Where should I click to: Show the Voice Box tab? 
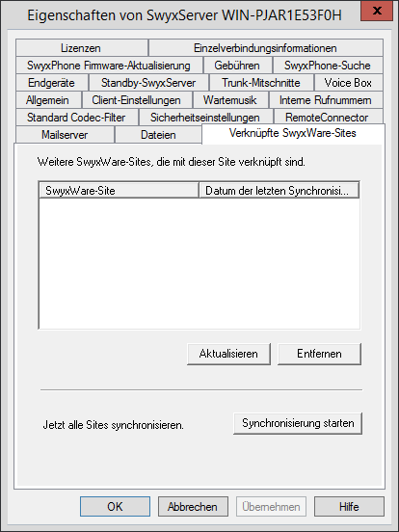coord(349,83)
